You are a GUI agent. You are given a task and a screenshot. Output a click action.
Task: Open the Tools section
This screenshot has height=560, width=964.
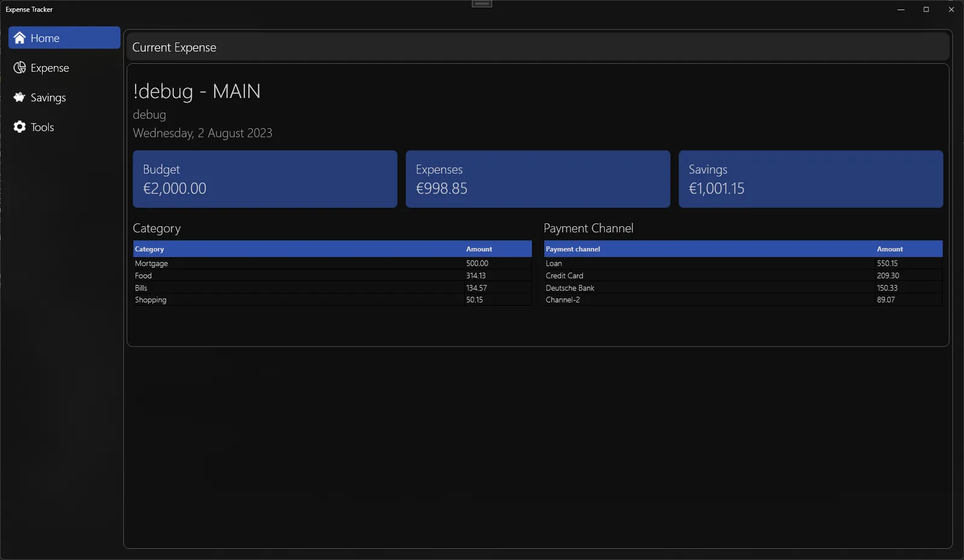click(x=64, y=126)
